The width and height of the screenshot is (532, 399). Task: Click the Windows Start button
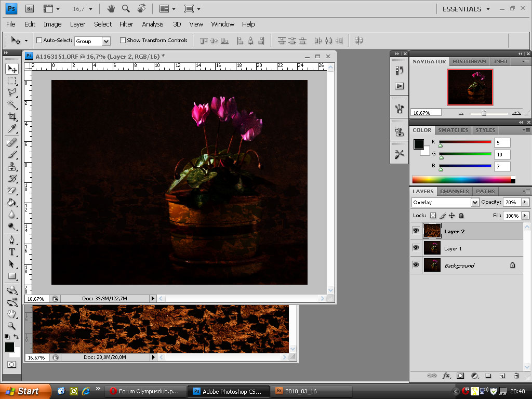pyautogui.click(x=24, y=391)
